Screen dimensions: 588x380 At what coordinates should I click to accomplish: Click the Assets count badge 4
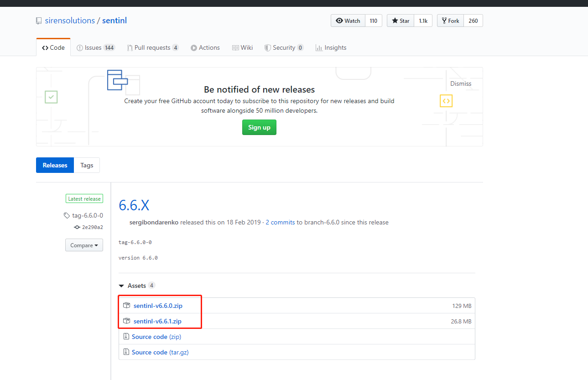[151, 286]
